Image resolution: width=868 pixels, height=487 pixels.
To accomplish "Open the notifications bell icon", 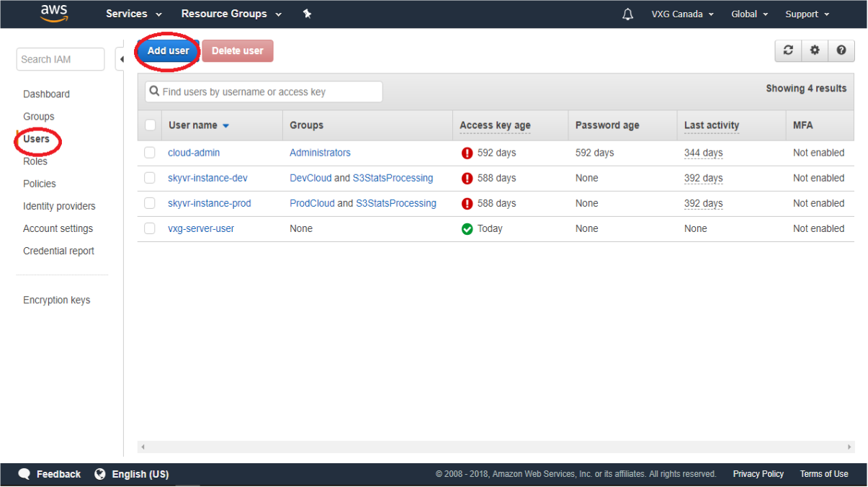I will coord(627,14).
